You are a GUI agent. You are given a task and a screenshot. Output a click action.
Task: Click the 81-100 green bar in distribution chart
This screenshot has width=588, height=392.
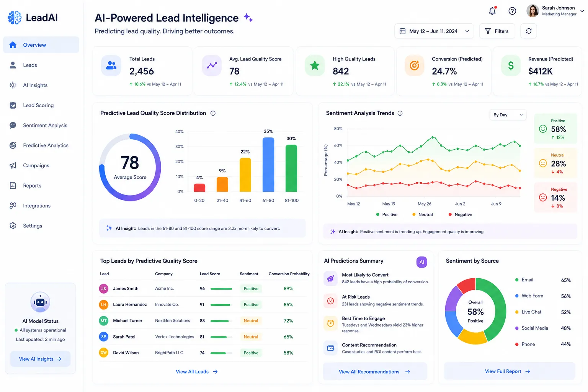pos(291,168)
